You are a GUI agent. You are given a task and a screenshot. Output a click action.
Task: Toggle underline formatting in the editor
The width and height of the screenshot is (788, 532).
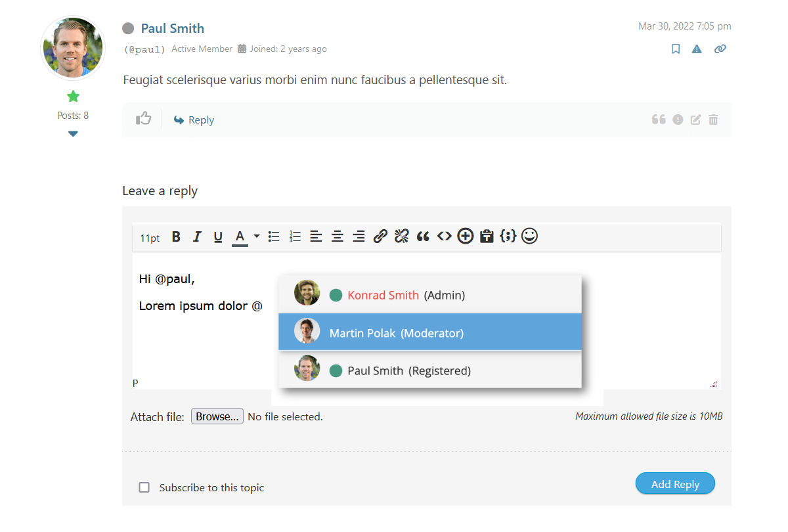tap(217, 236)
